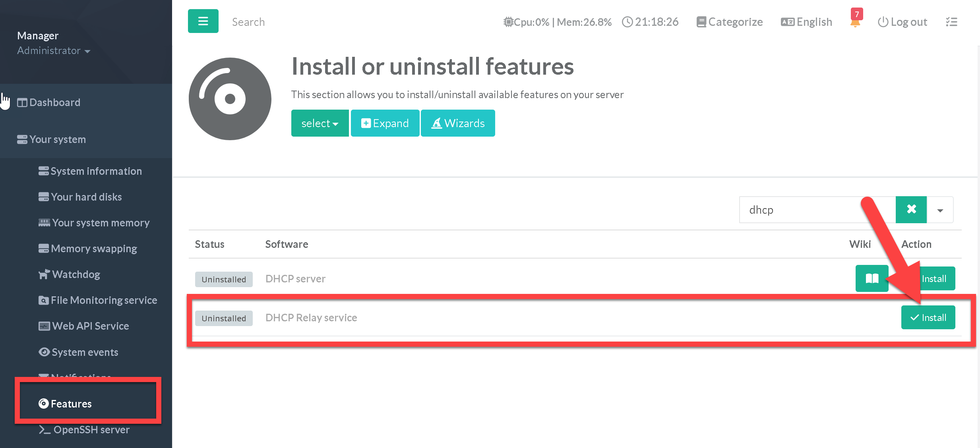The image size is (980, 448).
Task: Click Expand to show all features
Action: pos(385,123)
